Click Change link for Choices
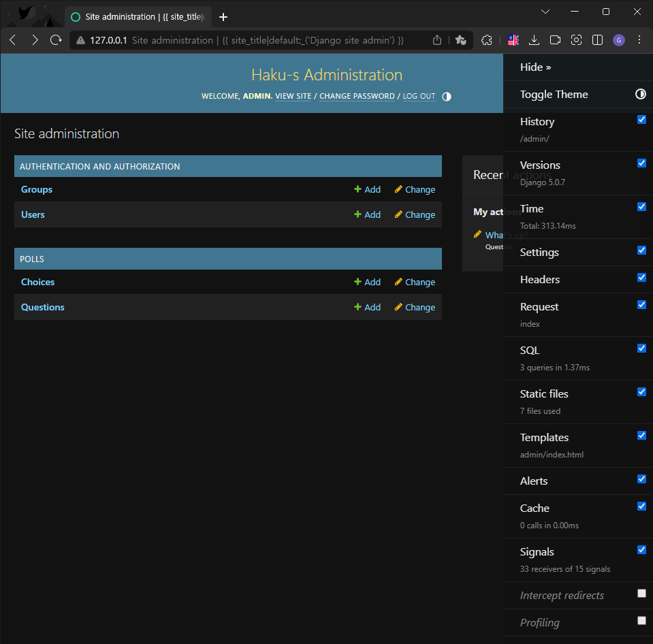Screen dimensions: 653x644 (x=419, y=282)
